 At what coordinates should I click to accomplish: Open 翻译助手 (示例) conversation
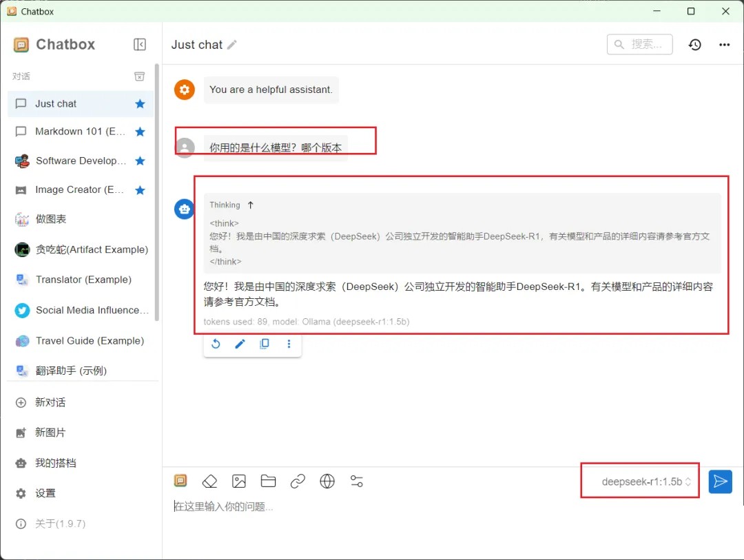click(x=81, y=371)
